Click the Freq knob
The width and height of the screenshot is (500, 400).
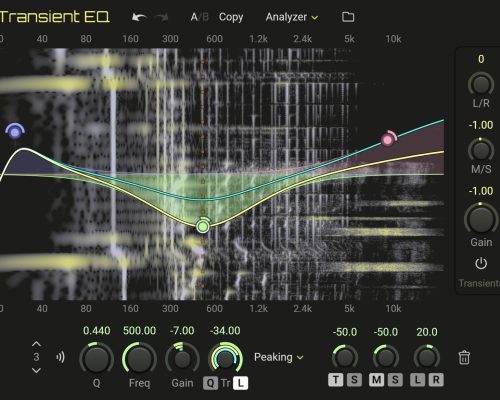coord(139,359)
